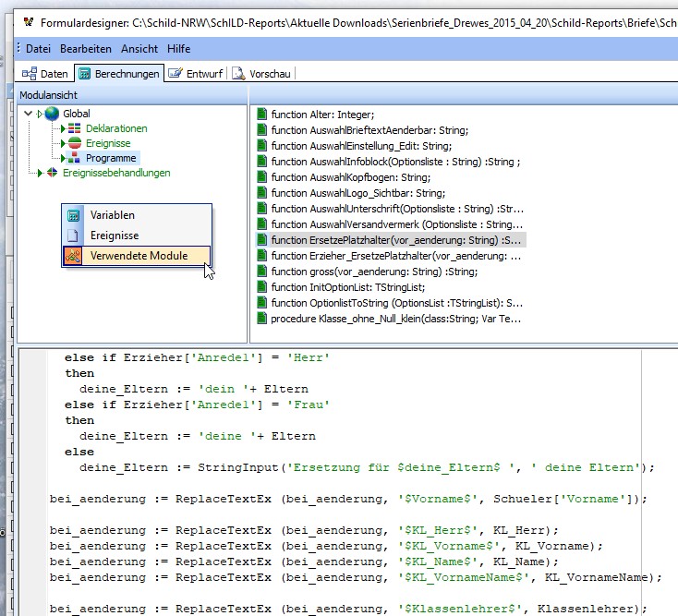Screen dimensions: 678x616
Task: Click the Modulansicht panel header
Action: point(132,95)
